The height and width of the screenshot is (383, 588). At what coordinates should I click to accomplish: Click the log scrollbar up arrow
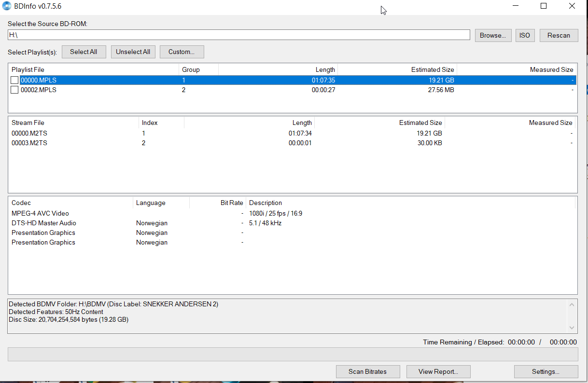[x=572, y=305]
